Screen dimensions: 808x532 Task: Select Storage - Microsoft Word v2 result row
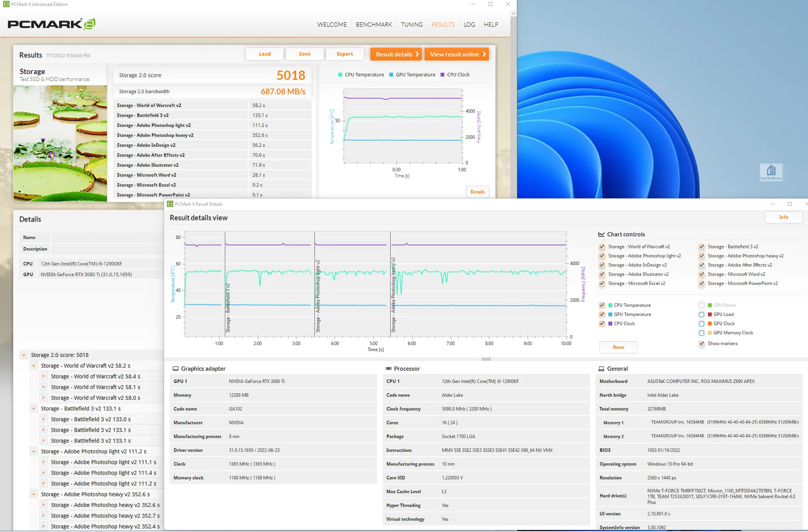(212, 175)
